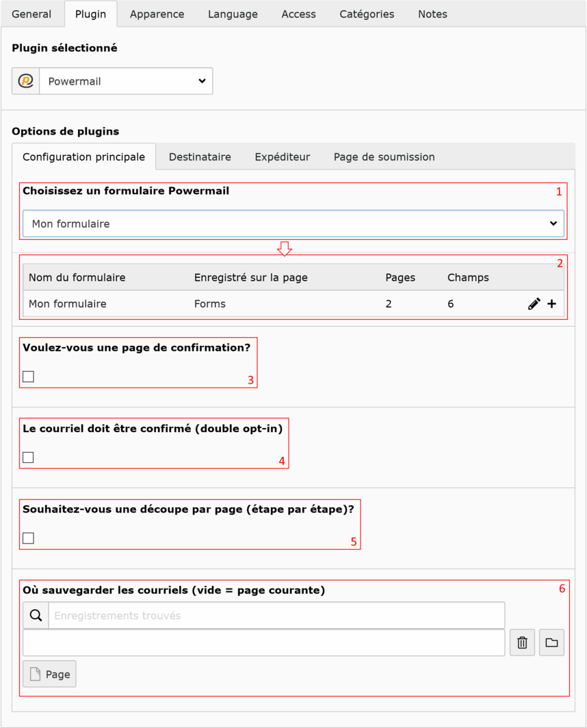The height and width of the screenshot is (728, 587).
Task: Select the Apparence tab
Action: [x=157, y=14]
